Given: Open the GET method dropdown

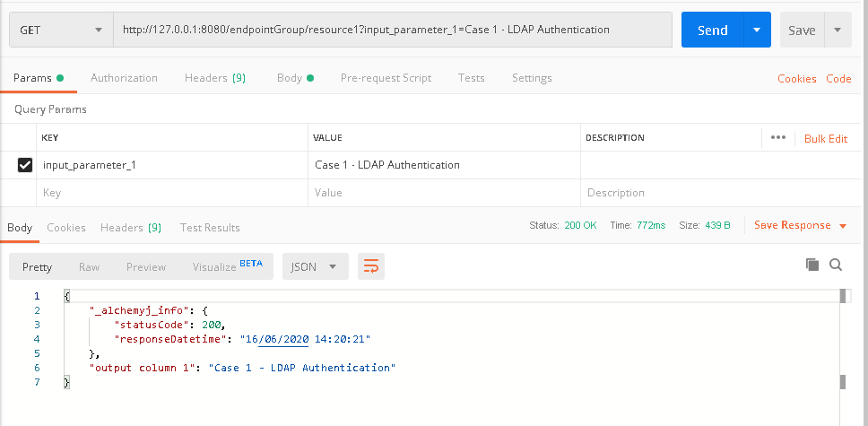Looking at the screenshot, I should 60,30.
